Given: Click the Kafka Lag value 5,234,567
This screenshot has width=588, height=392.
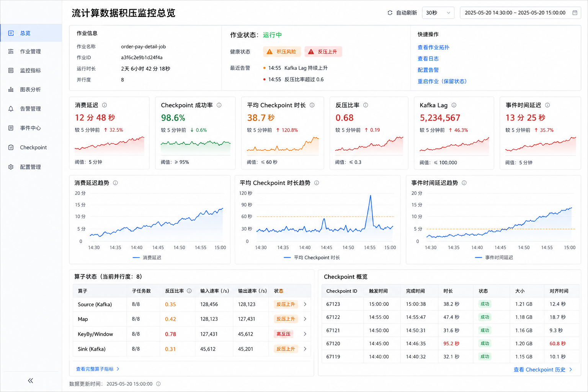Looking at the screenshot, I should pyautogui.click(x=440, y=118).
